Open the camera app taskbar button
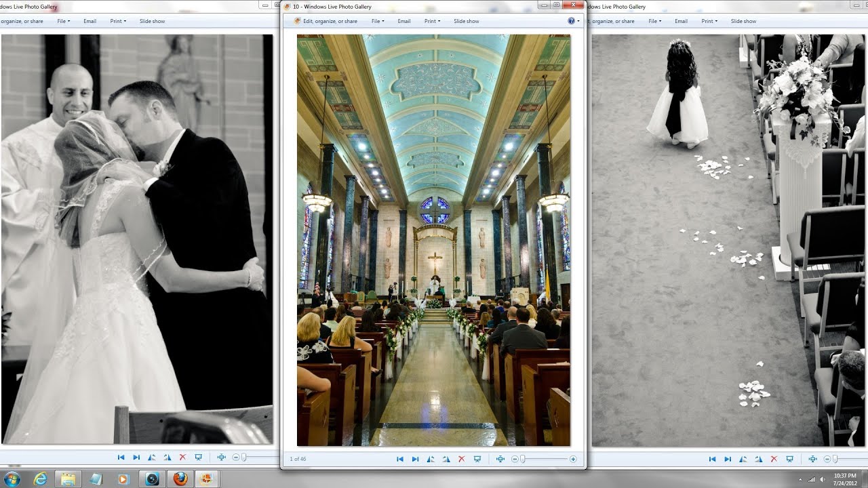The width and height of the screenshot is (868, 488). [152, 479]
